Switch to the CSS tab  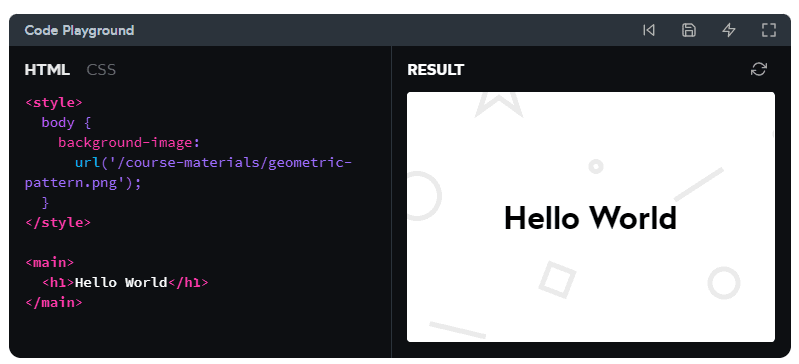coord(101,70)
